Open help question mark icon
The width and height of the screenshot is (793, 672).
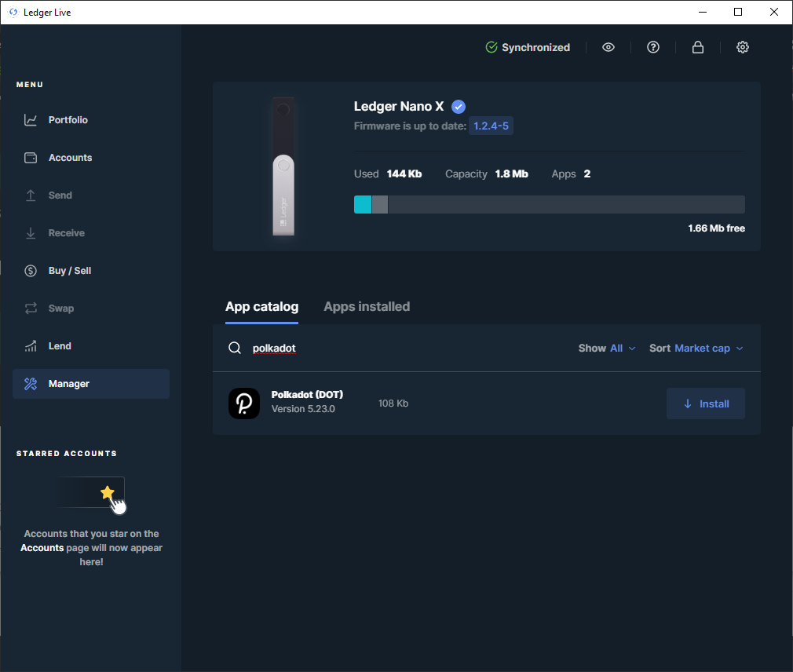[x=653, y=47]
